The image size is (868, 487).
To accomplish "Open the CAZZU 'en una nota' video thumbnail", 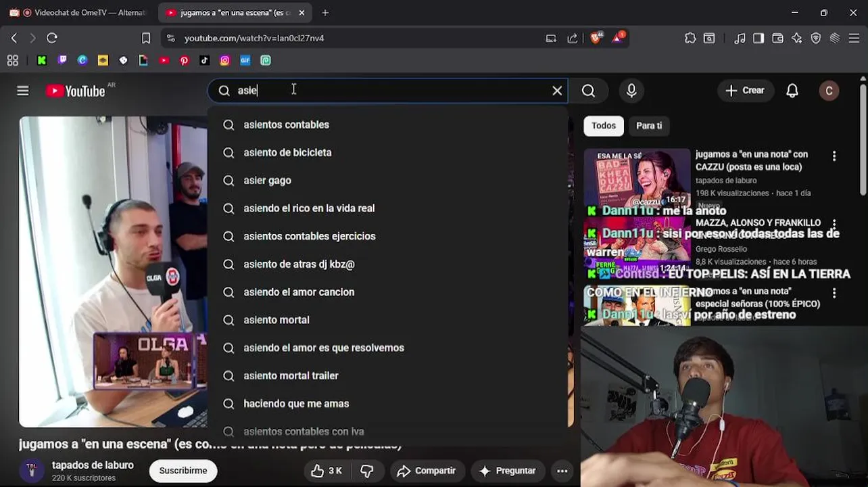I will [x=637, y=178].
